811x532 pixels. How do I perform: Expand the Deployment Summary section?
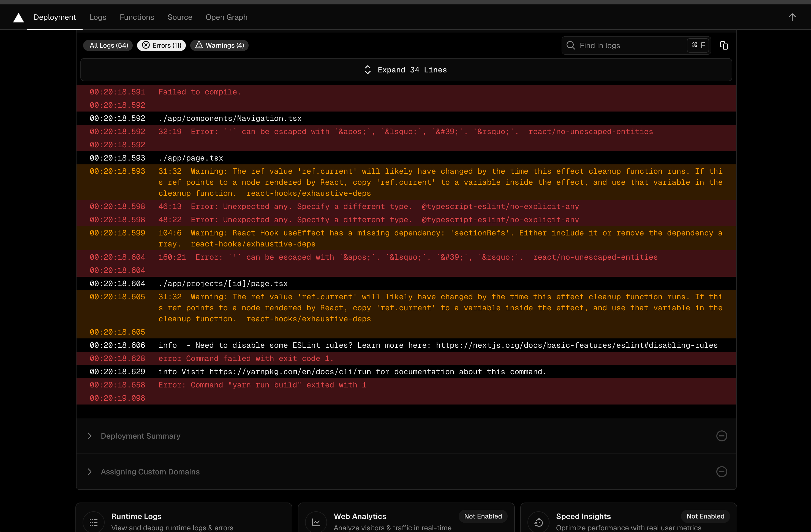(140, 436)
